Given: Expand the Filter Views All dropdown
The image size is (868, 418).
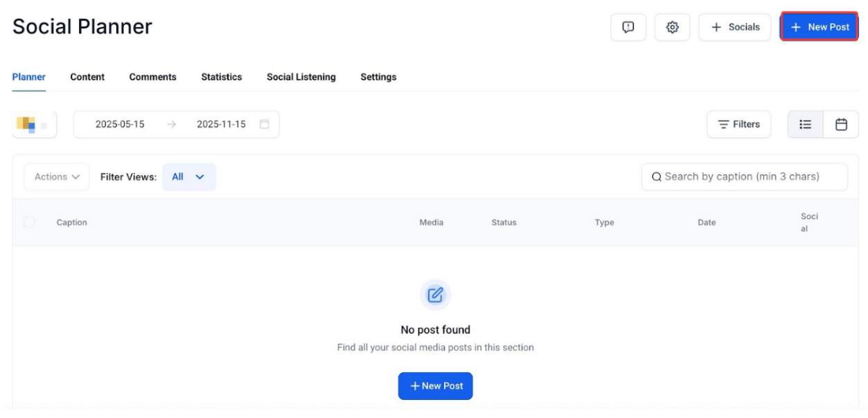Looking at the screenshot, I should (x=188, y=177).
